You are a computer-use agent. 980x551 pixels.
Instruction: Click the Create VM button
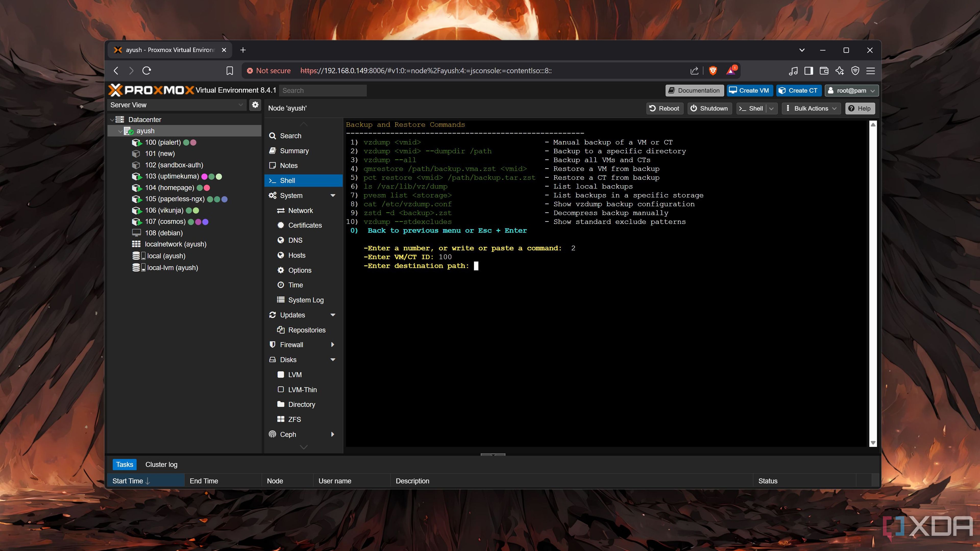(x=750, y=91)
